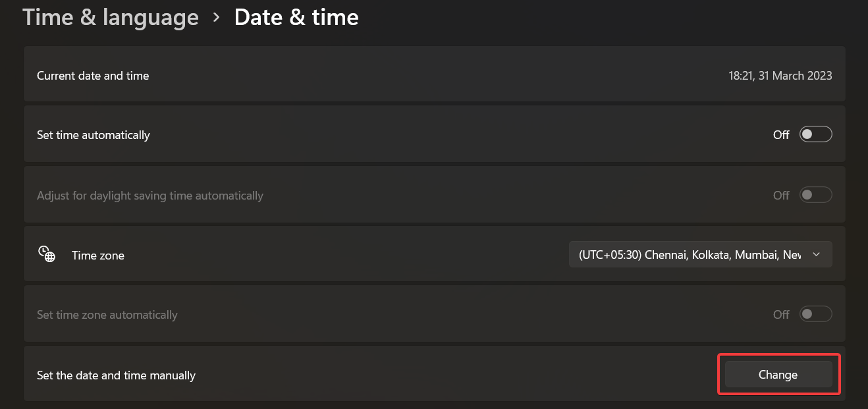Screen dimensions: 868x409
Task: Click the Current date and time label
Action: click(x=93, y=76)
